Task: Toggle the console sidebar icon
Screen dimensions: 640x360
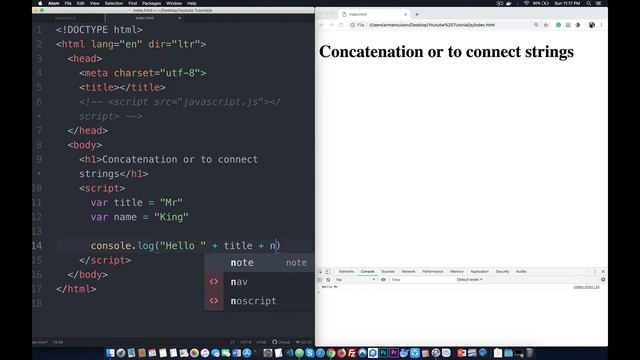Action: (x=320, y=280)
